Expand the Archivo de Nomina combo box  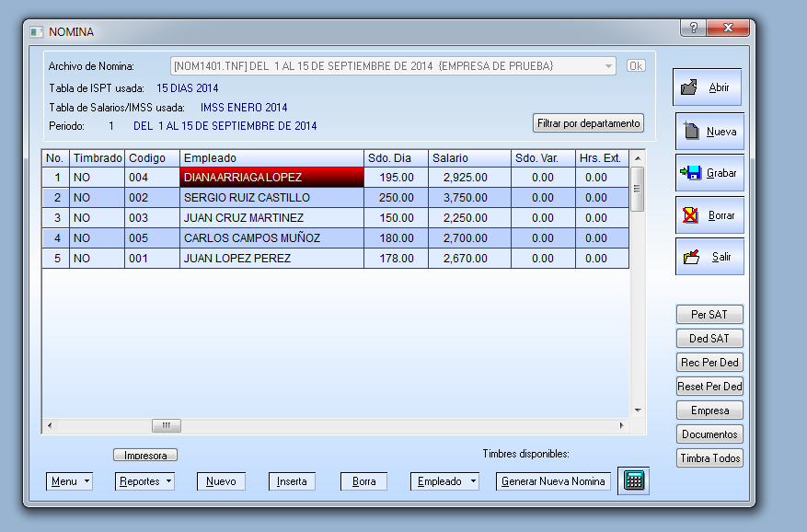click(x=608, y=66)
